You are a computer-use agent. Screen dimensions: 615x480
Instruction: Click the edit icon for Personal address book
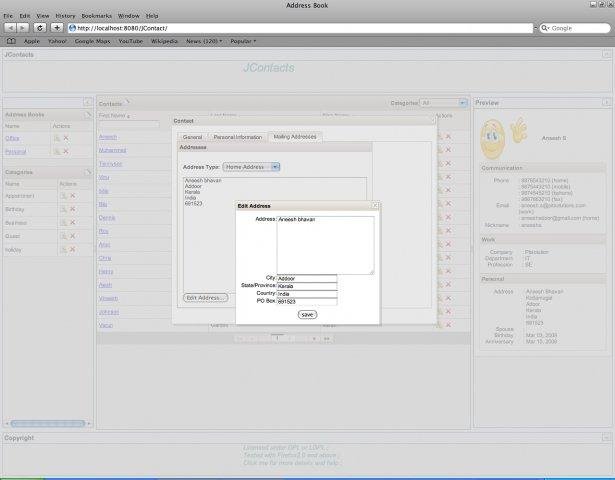coord(57,151)
